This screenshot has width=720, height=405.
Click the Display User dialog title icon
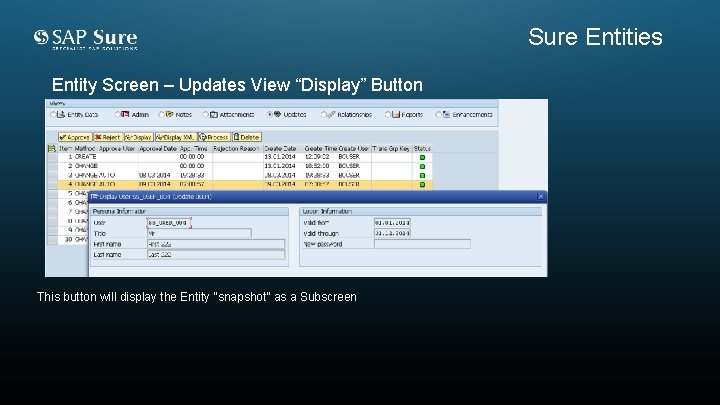(x=95, y=197)
